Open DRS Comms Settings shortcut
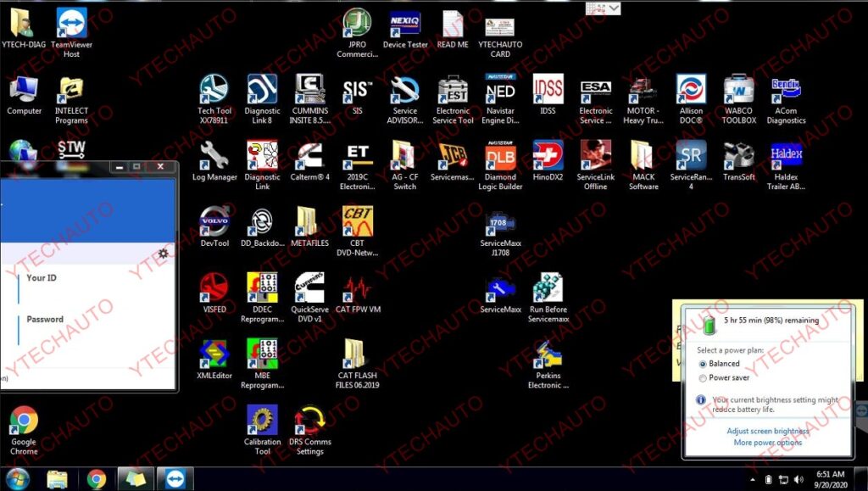Viewport: 868px width, 491px height. tap(310, 430)
